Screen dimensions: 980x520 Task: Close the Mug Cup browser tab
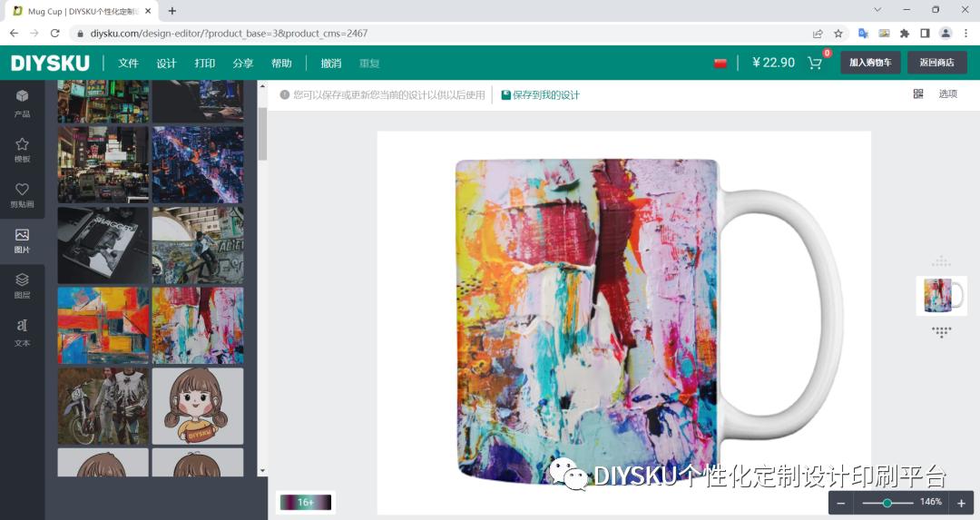[148, 11]
